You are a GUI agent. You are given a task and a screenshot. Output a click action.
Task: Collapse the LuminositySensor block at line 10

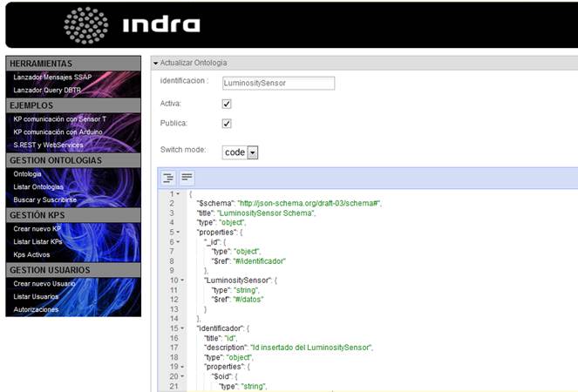pos(178,280)
